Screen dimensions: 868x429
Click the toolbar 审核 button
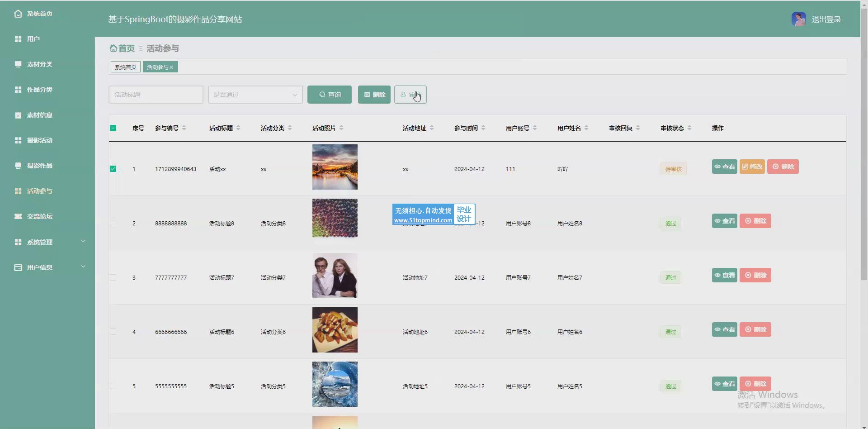tap(410, 95)
